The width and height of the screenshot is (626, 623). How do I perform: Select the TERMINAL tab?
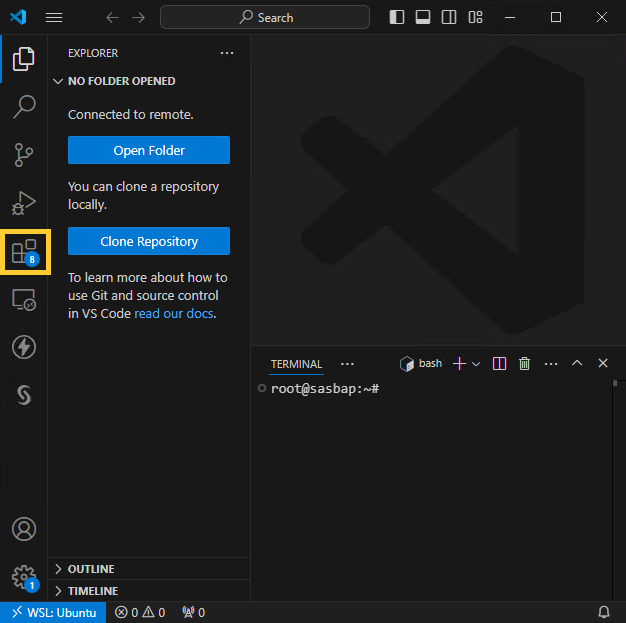click(296, 364)
